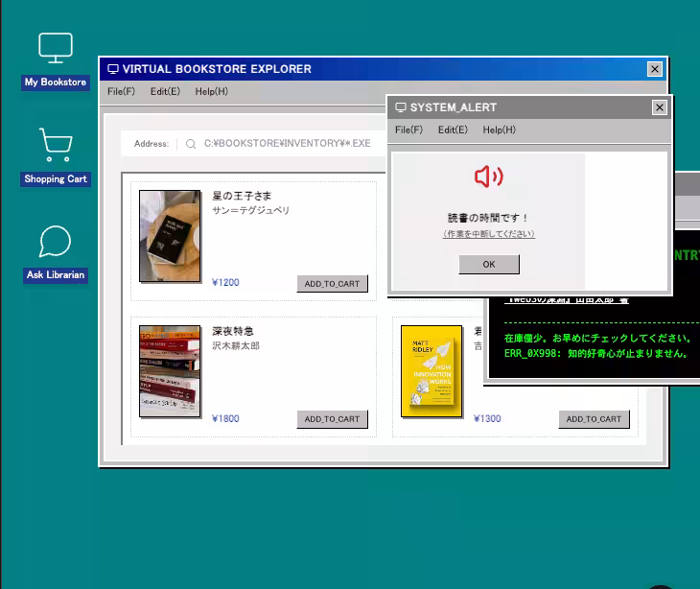Open File(F) menu in Bookstore Explorer
This screenshot has height=589, width=700.
pos(121,91)
